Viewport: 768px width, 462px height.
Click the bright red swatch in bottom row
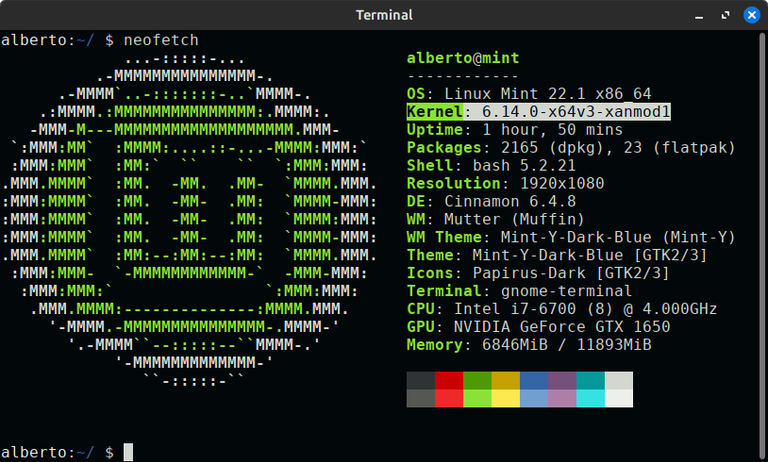[x=449, y=398]
